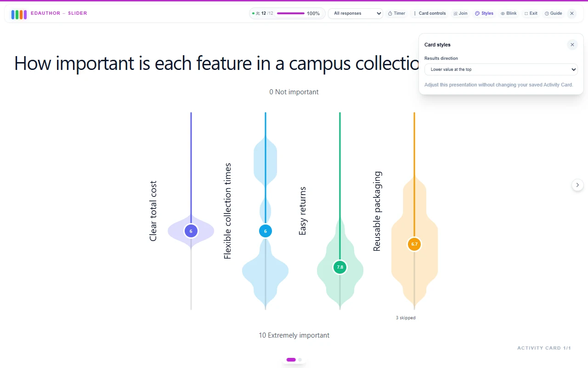
Task: Click the "Clear total cost" axis label
Action: [153, 211]
